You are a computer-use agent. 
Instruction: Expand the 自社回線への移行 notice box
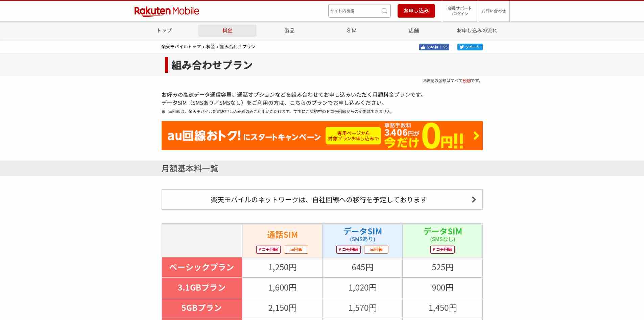[322, 200]
